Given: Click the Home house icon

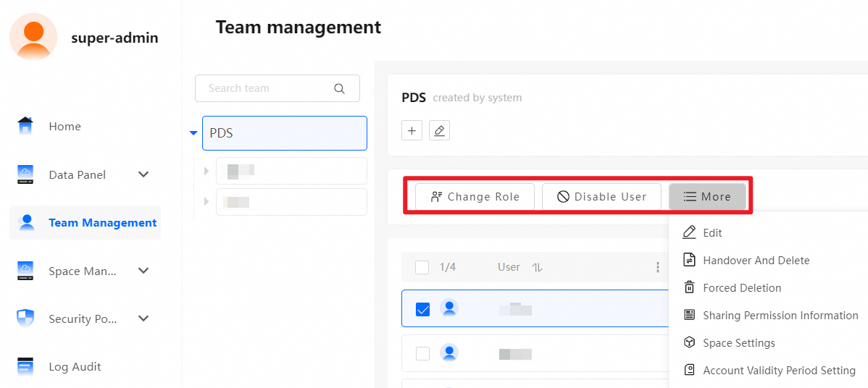Looking at the screenshot, I should tap(25, 126).
